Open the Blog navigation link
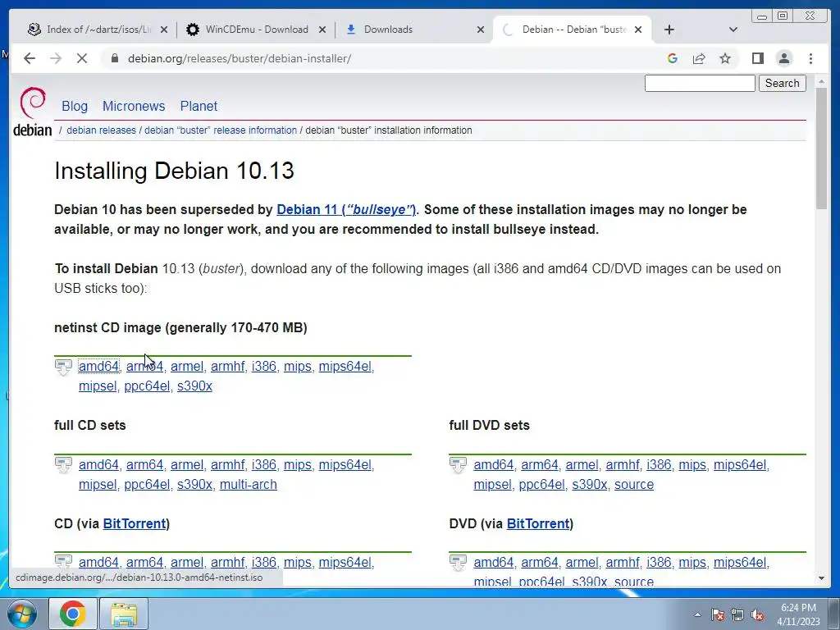The image size is (840, 630). [x=75, y=106]
